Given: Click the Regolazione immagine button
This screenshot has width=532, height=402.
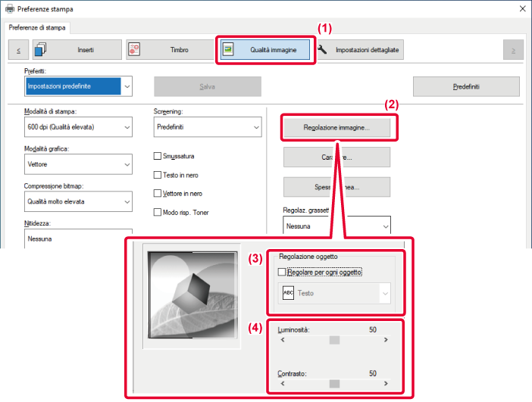Looking at the screenshot, I should point(336,128).
